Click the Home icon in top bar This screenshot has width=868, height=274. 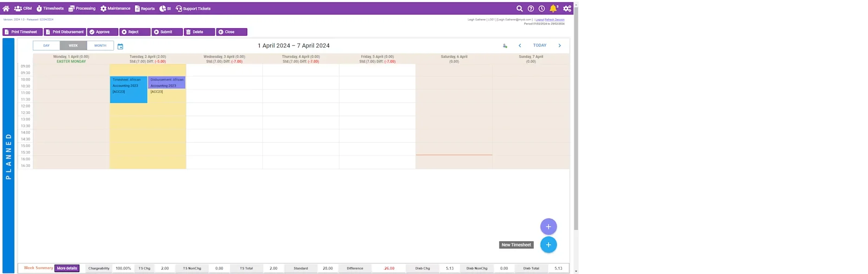tap(6, 8)
